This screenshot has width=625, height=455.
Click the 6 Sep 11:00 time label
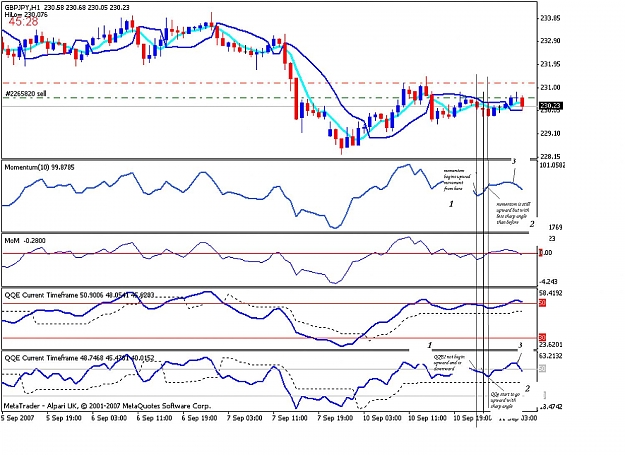[x=155, y=418]
